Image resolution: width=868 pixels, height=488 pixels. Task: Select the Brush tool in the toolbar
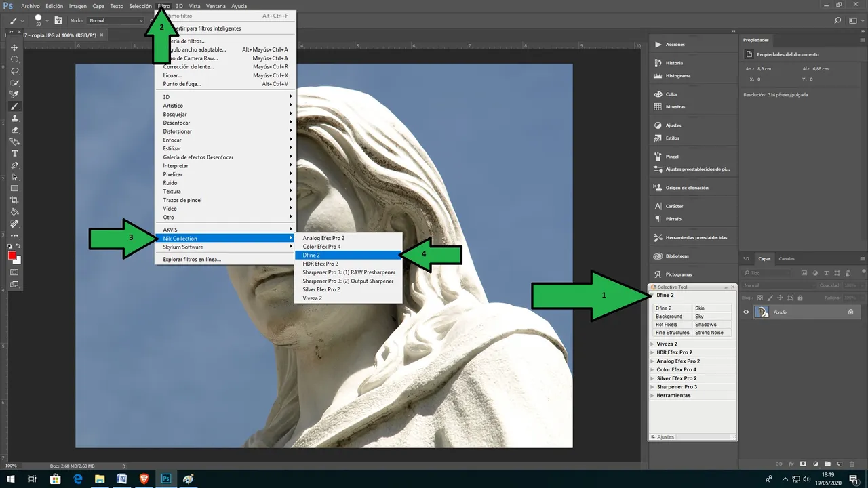tap(14, 106)
